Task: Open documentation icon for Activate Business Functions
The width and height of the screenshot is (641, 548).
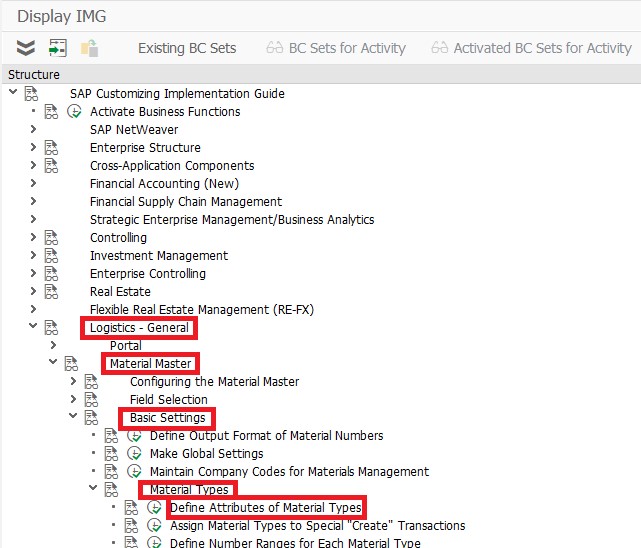Action: click(51, 112)
